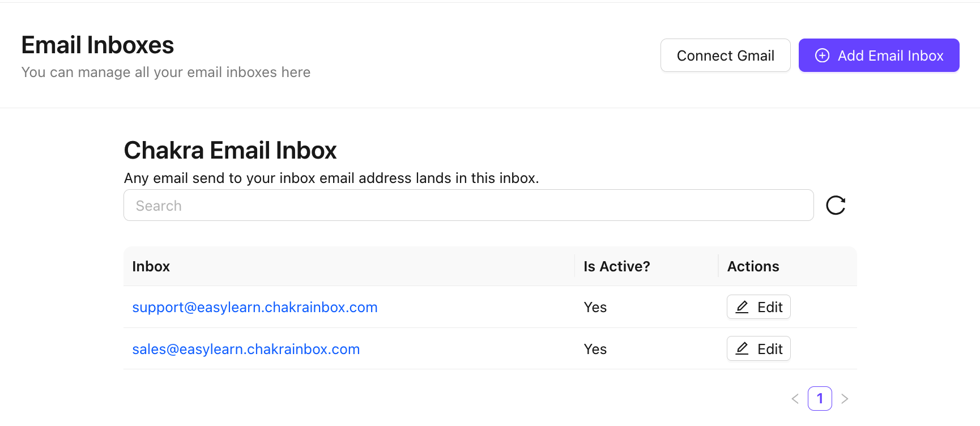Click the pencil icon for sales@easylearn inbox
Screen dimensions: 980x426
point(742,349)
